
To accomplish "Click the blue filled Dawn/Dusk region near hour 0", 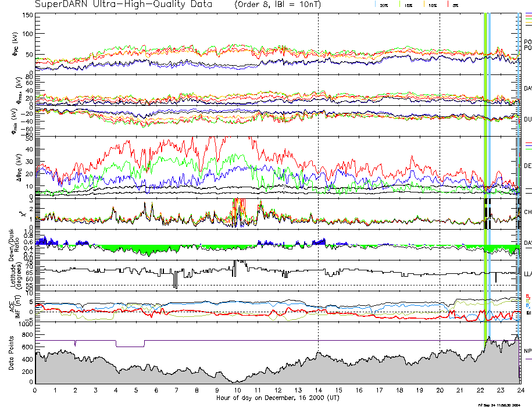I will coord(42,241).
